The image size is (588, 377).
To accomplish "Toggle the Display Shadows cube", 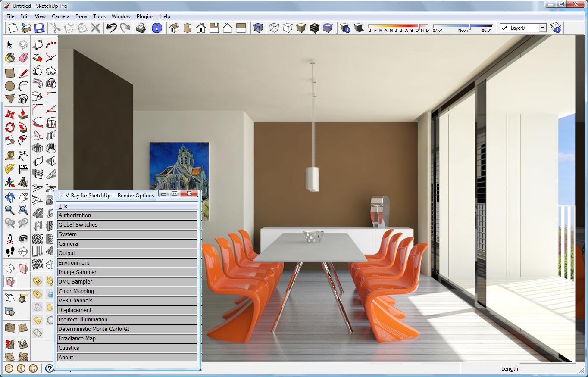I will [358, 28].
